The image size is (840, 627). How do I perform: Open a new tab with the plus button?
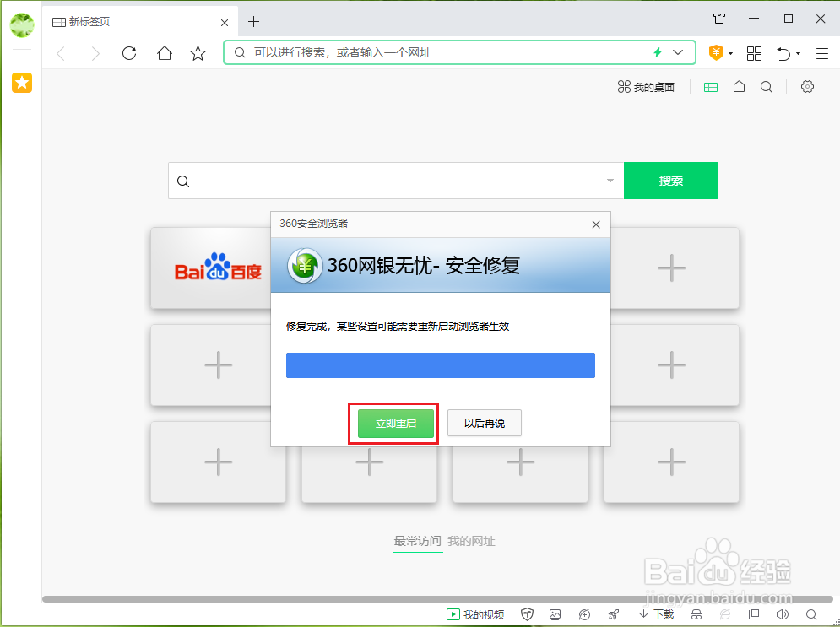[253, 21]
